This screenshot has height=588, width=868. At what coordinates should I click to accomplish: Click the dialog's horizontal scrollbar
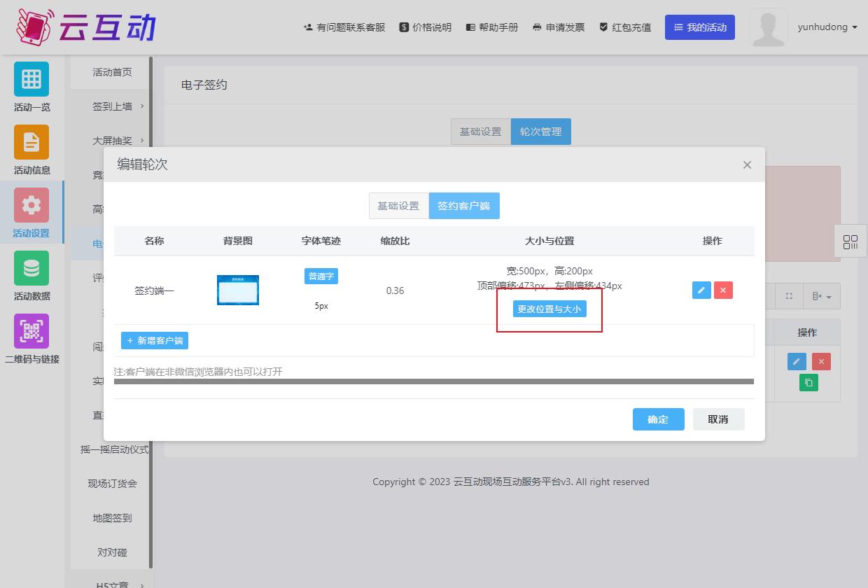pos(434,381)
